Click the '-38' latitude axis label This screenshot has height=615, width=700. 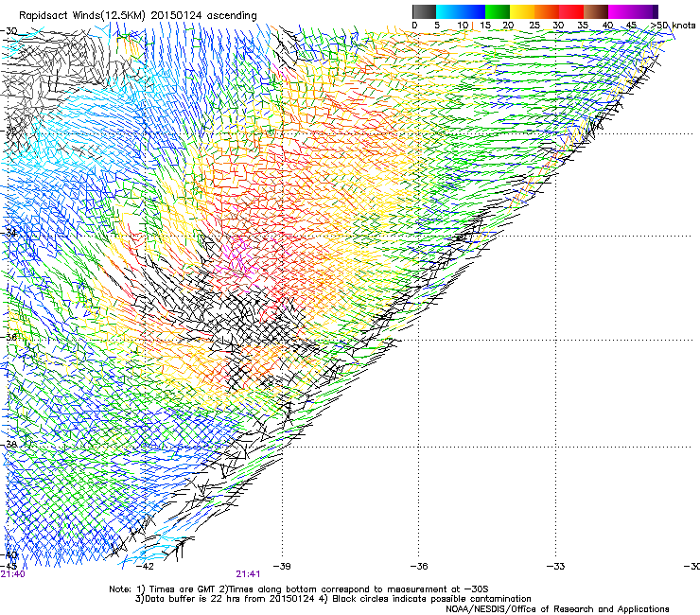click(x=9, y=445)
